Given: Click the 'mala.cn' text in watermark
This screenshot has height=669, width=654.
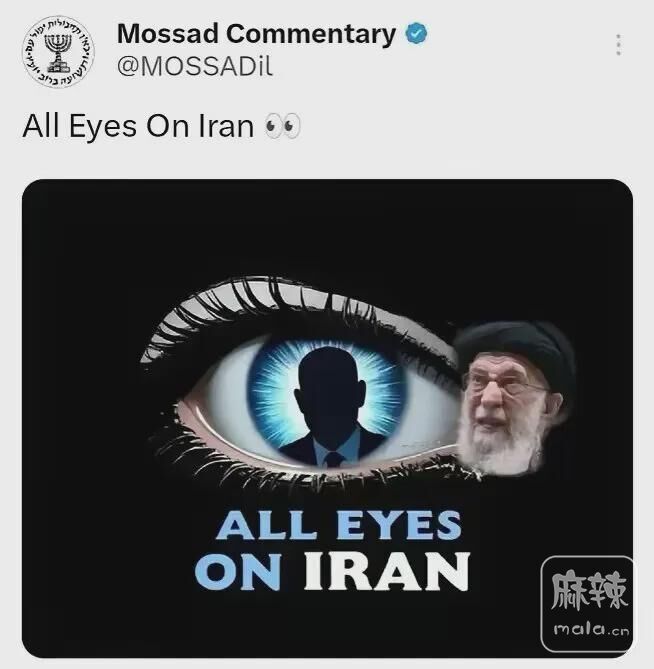Looking at the screenshot, I should pos(591,630).
